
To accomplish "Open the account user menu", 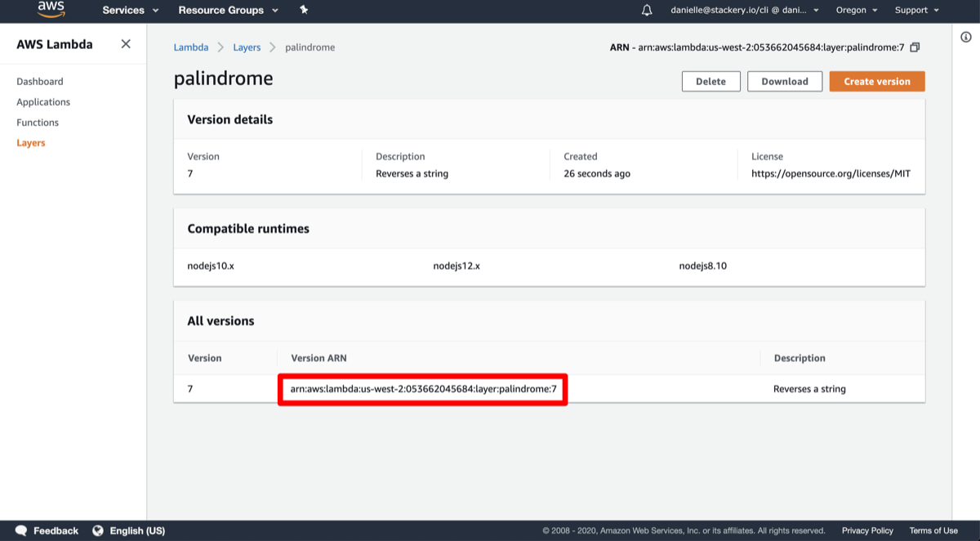I will (x=745, y=10).
